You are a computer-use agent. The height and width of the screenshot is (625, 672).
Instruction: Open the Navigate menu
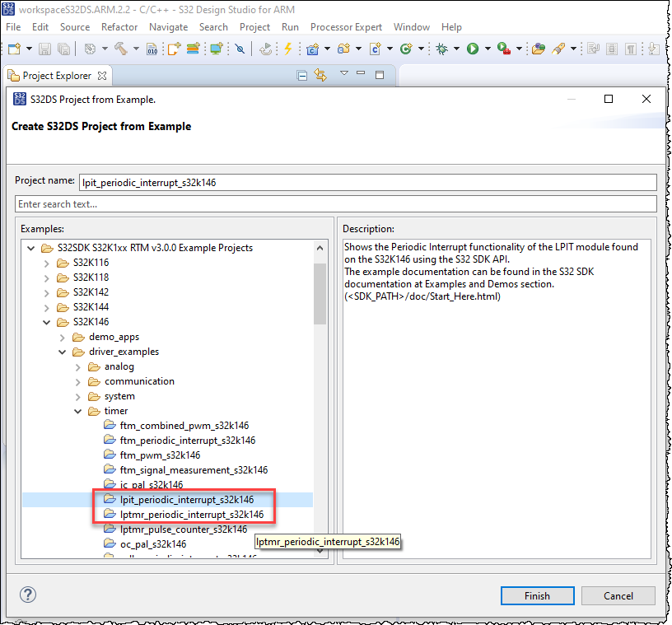tap(169, 27)
